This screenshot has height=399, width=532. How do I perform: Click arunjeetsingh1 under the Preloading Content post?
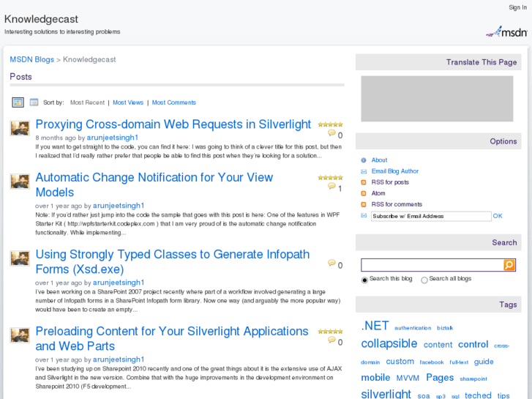point(119,359)
